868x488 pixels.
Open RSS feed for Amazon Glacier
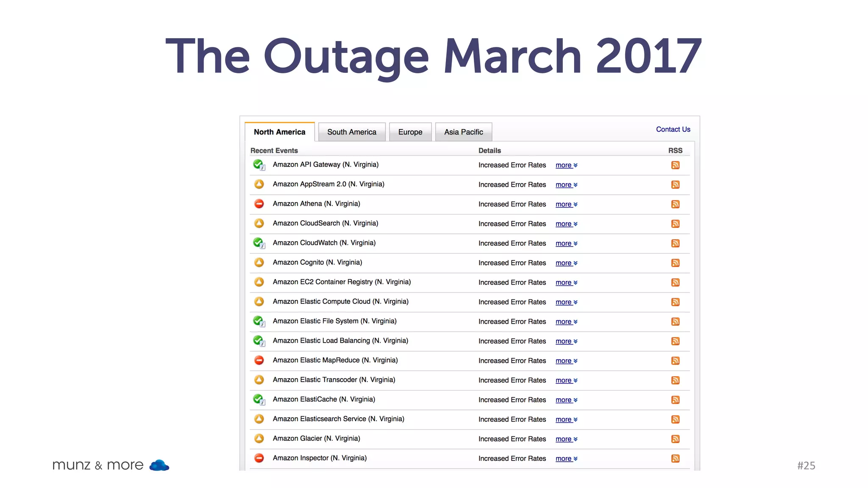(675, 439)
